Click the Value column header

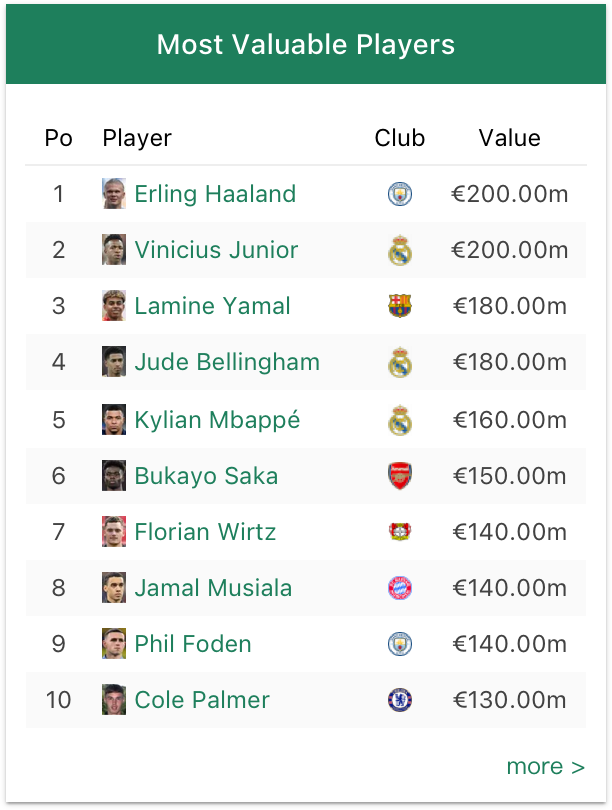point(509,138)
